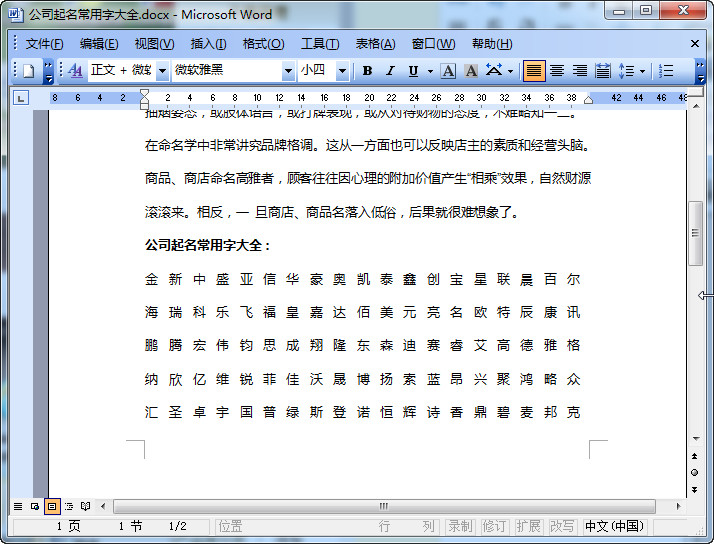Apply character border icon
The width and height of the screenshot is (714, 544).
coord(449,71)
